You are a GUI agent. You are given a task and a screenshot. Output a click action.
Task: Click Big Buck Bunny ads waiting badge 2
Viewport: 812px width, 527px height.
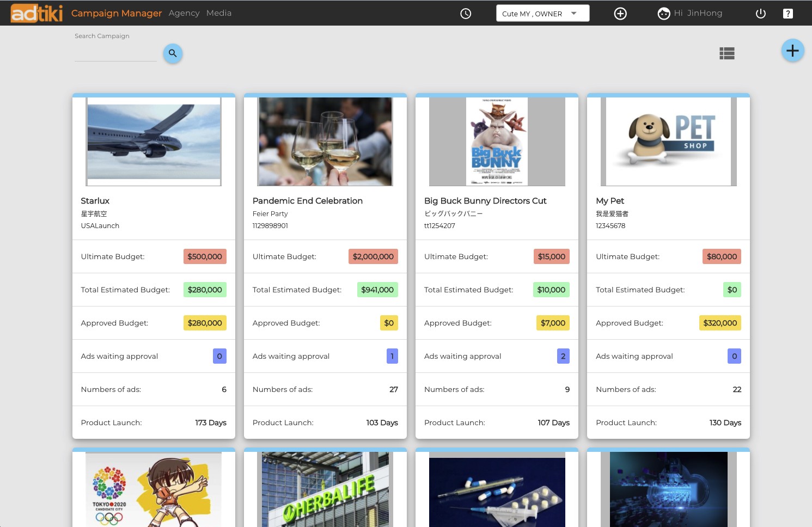pos(563,356)
